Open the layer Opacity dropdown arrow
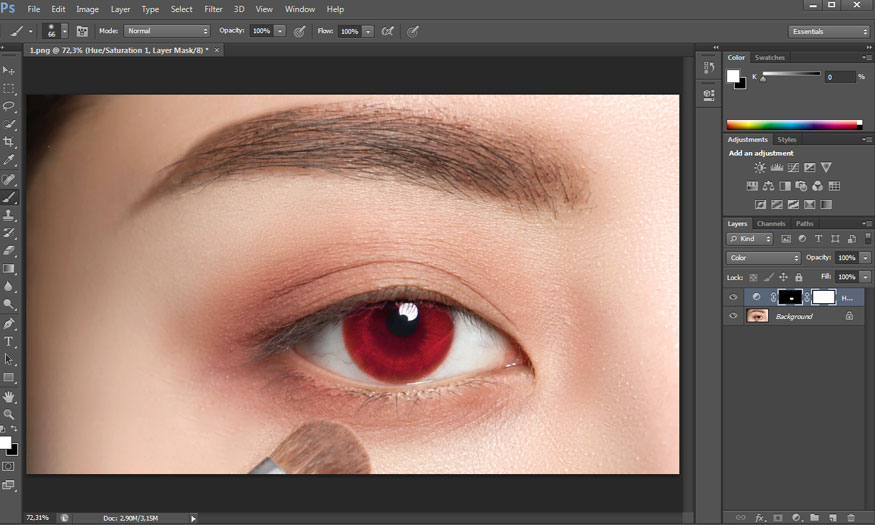Image resolution: width=875 pixels, height=525 pixels. [865, 258]
